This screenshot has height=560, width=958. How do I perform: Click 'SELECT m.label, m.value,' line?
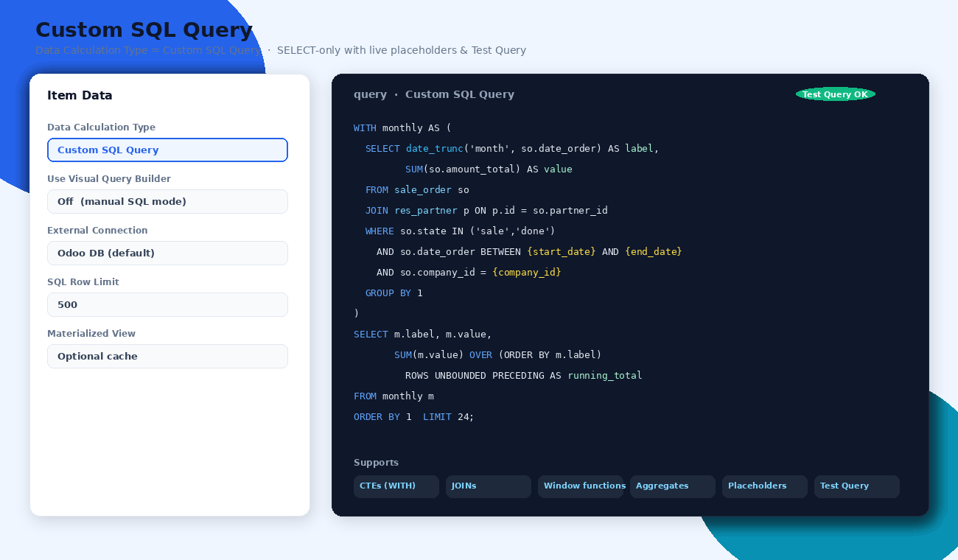tap(423, 335)
